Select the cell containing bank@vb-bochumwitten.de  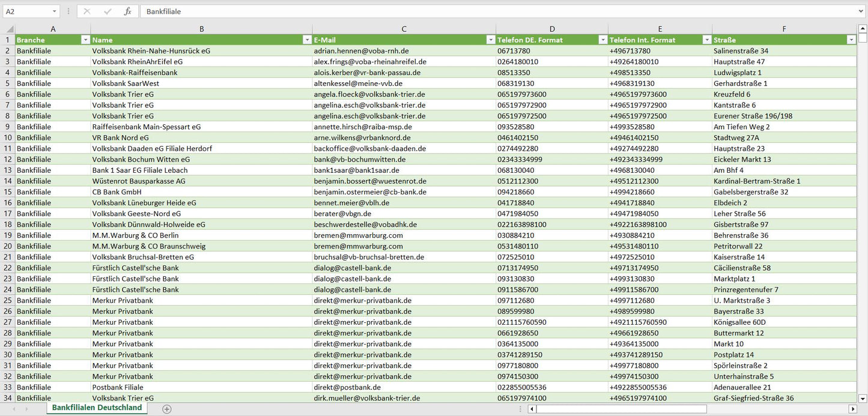[359, 159]
